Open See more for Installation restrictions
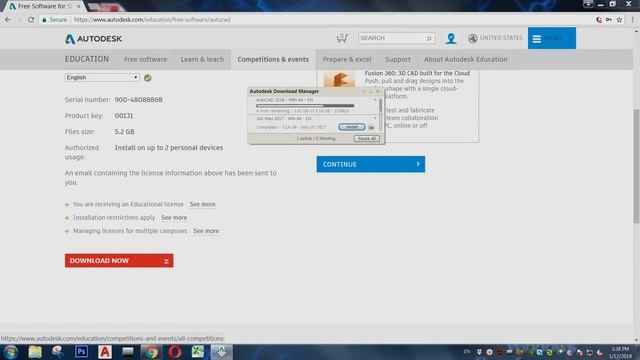The width and height of the screenshot is (640, 360). point(174,218)
